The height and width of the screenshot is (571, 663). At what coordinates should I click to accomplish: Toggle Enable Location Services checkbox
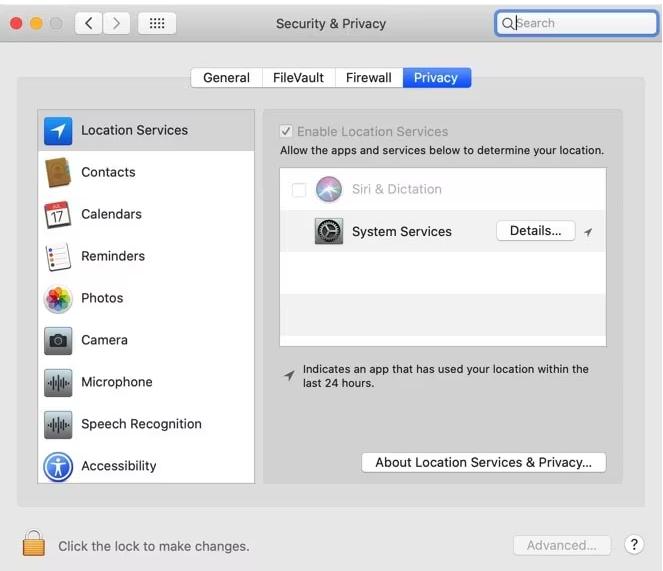[x=286, y=131]
